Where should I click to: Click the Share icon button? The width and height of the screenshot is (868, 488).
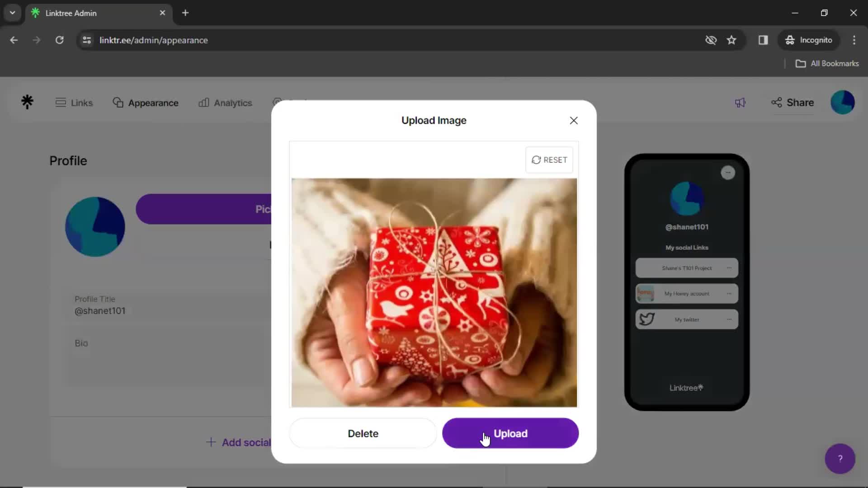776,102
